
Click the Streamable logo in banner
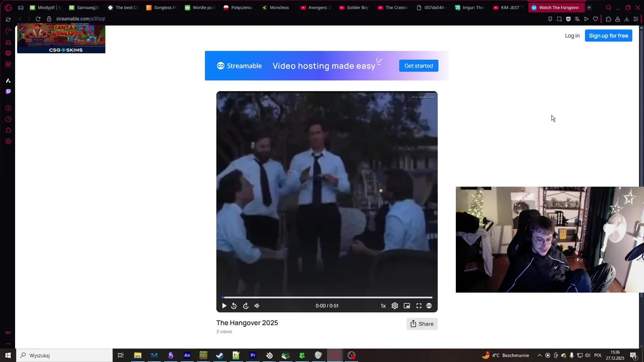click(x=239, y=66)
